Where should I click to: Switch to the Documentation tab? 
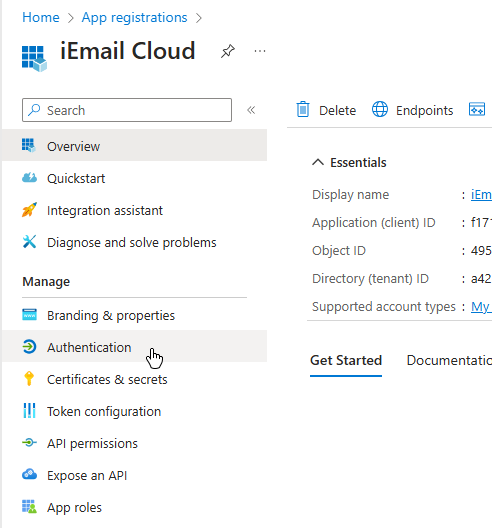(449, 360)
